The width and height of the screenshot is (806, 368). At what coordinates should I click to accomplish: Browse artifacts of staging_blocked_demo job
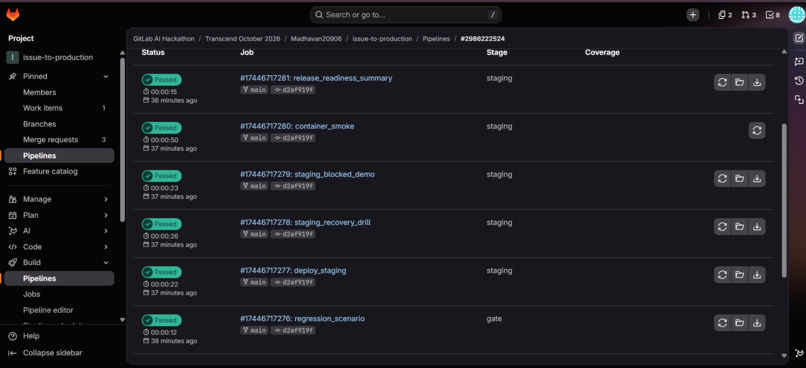739,178
